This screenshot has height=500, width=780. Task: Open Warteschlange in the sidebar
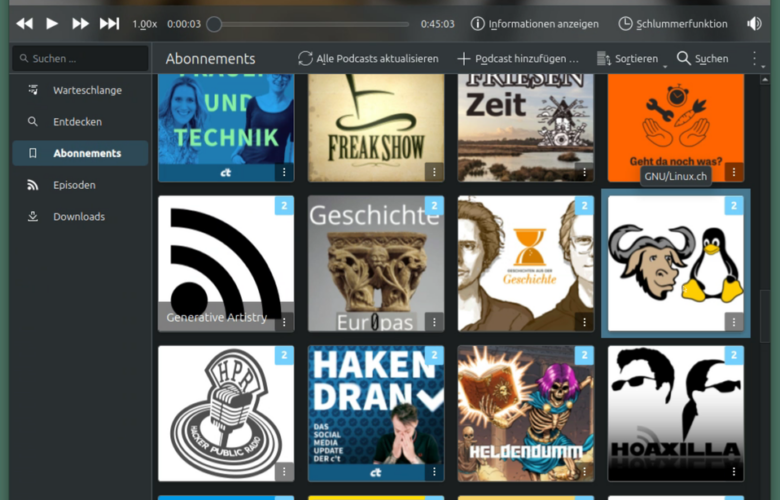[x=81, y=90]
